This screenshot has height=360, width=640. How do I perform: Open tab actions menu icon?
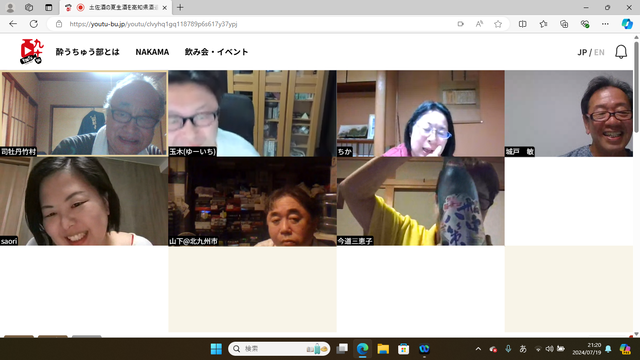49,8
